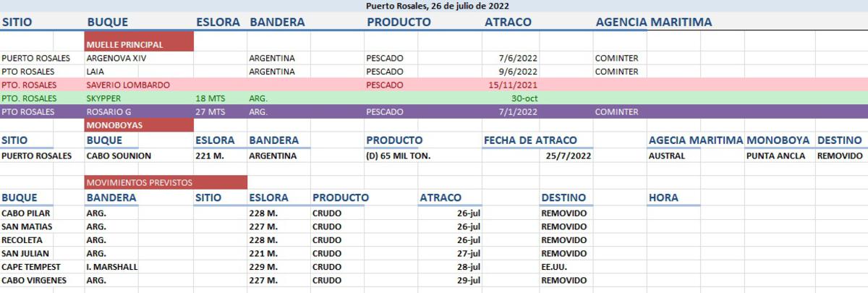
Task: Select ROSARIO G in the purple row
Action: 139,111
